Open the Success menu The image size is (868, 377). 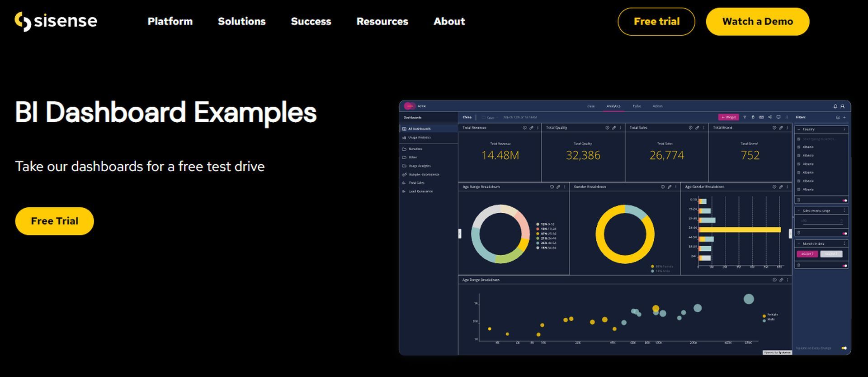pyautogui.click(x=311, y=21)
